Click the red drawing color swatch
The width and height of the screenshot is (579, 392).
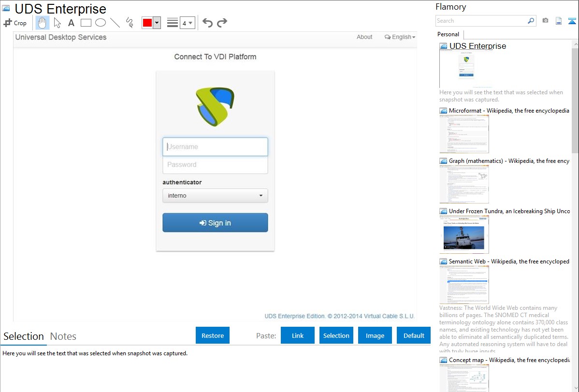click(147, 23)
